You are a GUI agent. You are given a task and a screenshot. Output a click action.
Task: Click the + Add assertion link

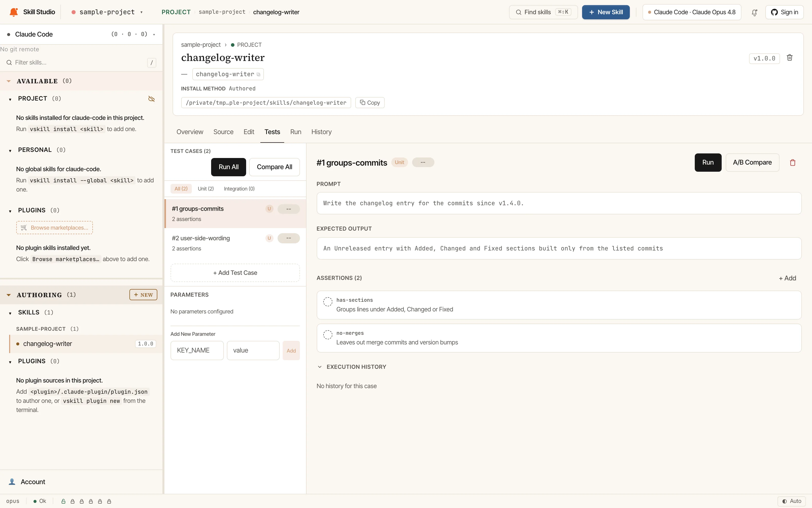(787, 278)
